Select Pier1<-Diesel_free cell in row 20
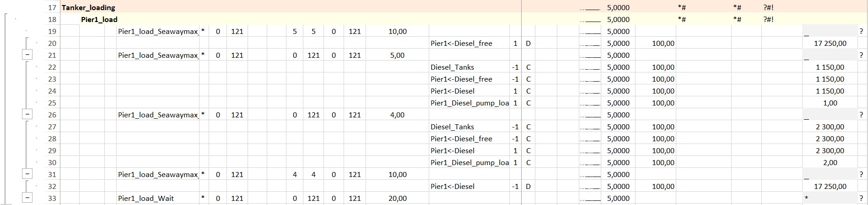Viewport: 868px width, 205px height. (461, 44)
